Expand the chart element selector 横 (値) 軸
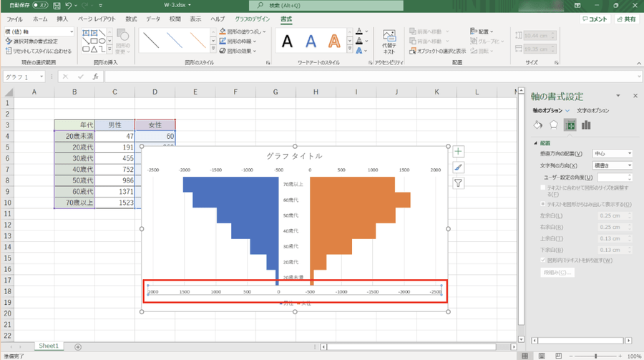 point(72,31)
